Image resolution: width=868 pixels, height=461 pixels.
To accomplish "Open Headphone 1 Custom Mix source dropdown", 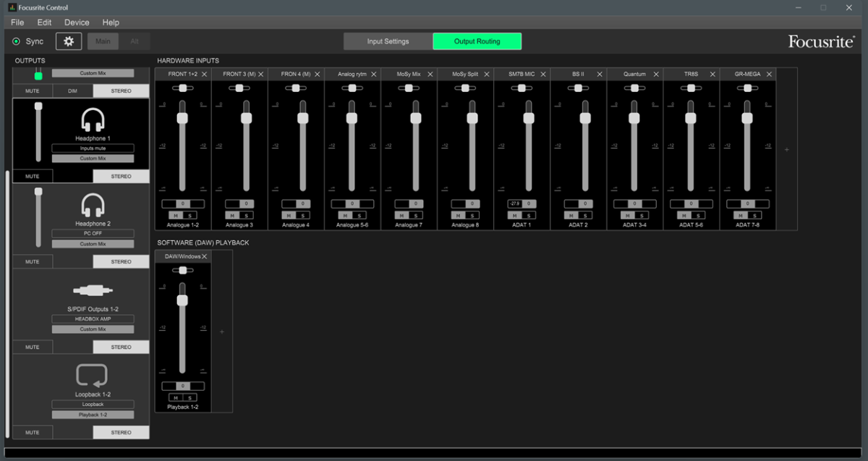I will pyautogui.click(x=93, y=158).
